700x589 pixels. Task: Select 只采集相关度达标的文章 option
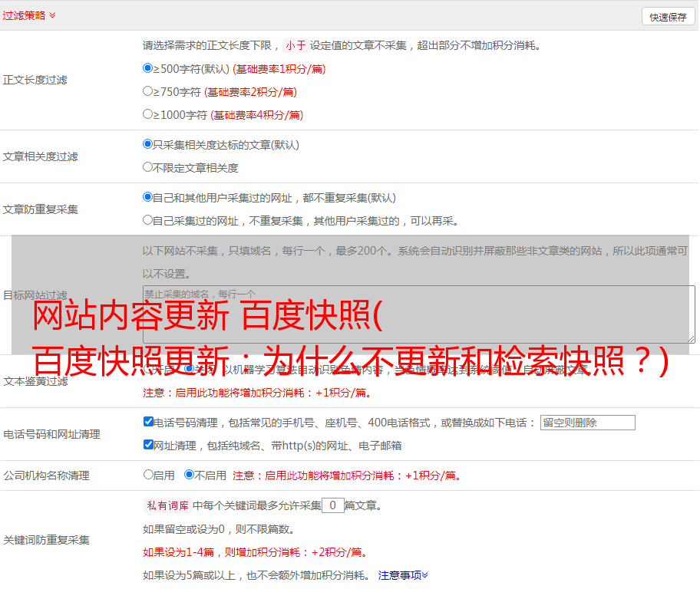point(148,144)
